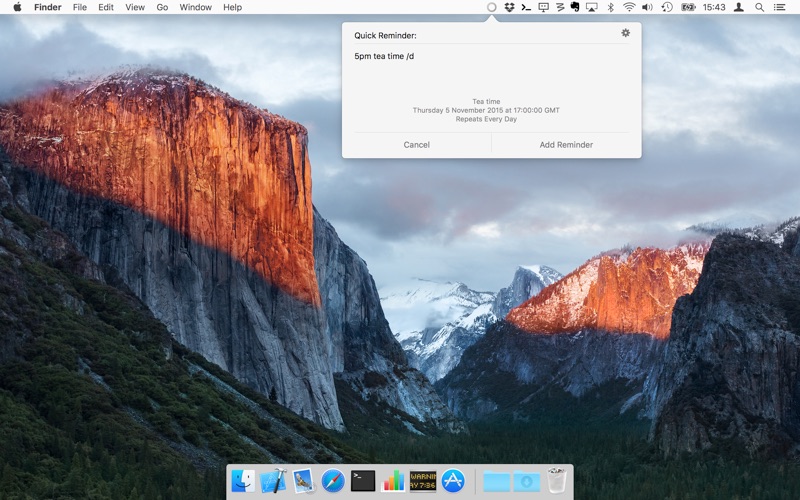This screenshot has width=800, height=500.
Task: Open the Bluetooth status menu
Action: pos(610,7)
